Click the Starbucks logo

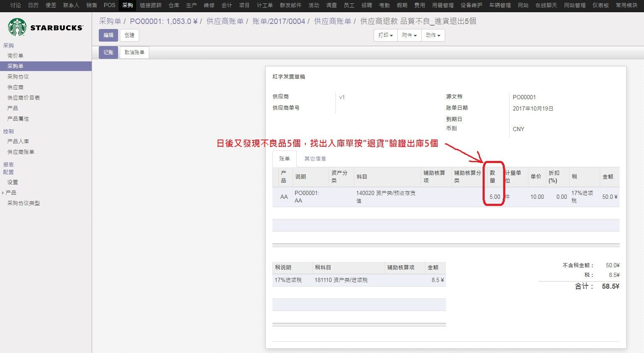[45, 27]
